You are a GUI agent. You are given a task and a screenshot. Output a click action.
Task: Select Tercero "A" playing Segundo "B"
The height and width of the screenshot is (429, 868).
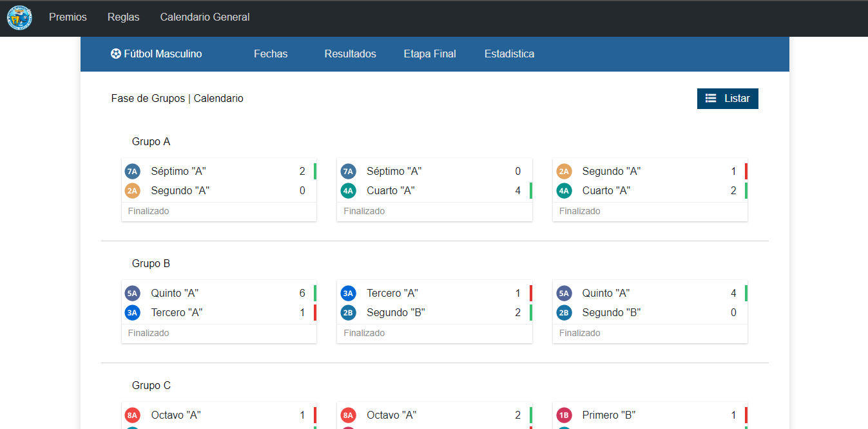pos(393,294)
